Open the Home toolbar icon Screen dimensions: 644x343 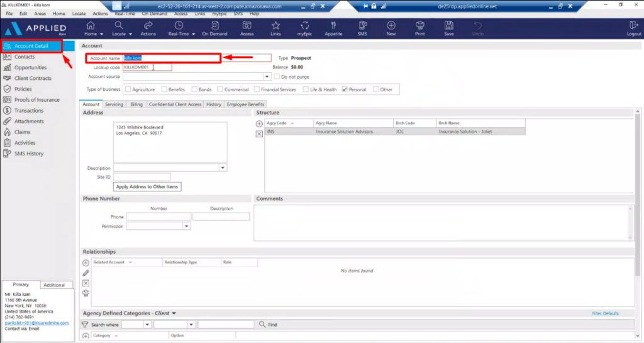[91, 25]
